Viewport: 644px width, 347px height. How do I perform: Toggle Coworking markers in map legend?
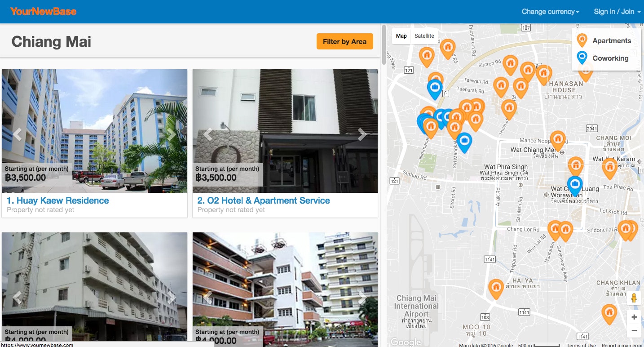click(602, 58)
